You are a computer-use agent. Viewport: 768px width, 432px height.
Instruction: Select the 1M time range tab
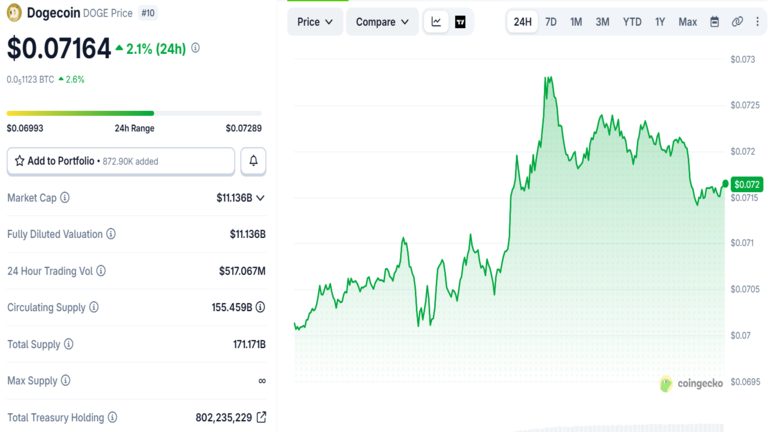coord(576,22)
